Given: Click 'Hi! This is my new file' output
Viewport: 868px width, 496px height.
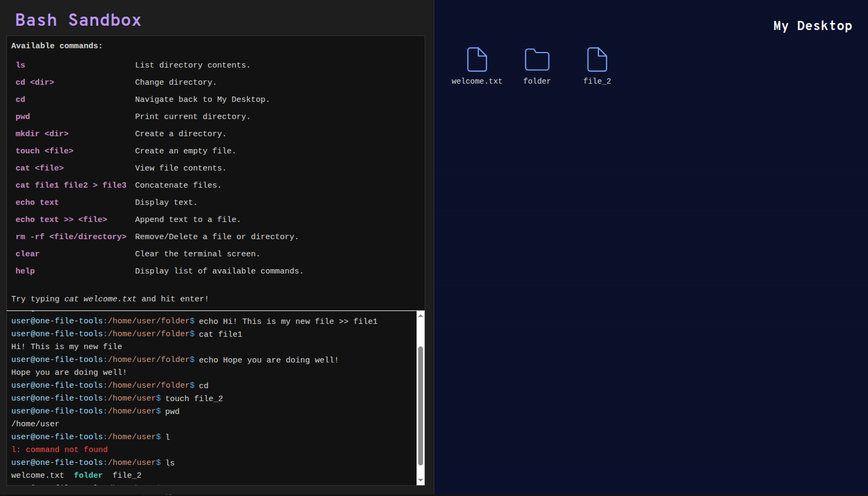Looking at the screenshot, I should [66, 346].
